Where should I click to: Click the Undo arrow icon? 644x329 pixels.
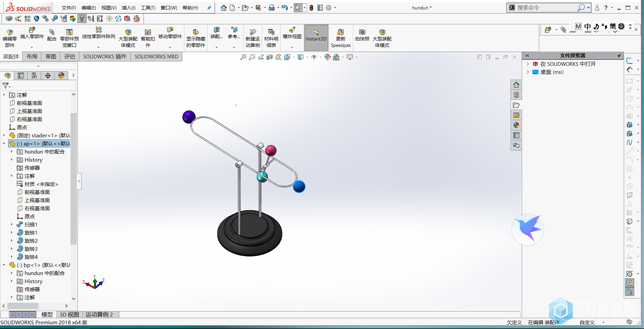(284, 8)
